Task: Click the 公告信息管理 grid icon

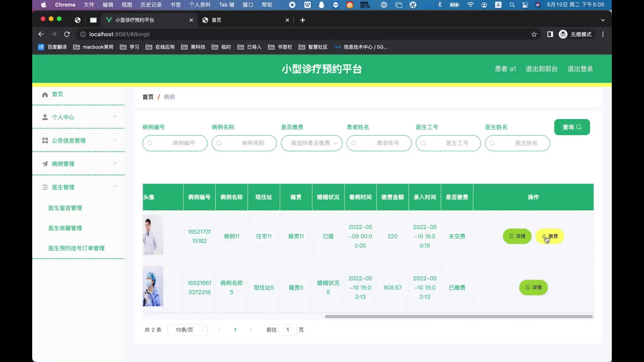Action: [x=45, y=140]
